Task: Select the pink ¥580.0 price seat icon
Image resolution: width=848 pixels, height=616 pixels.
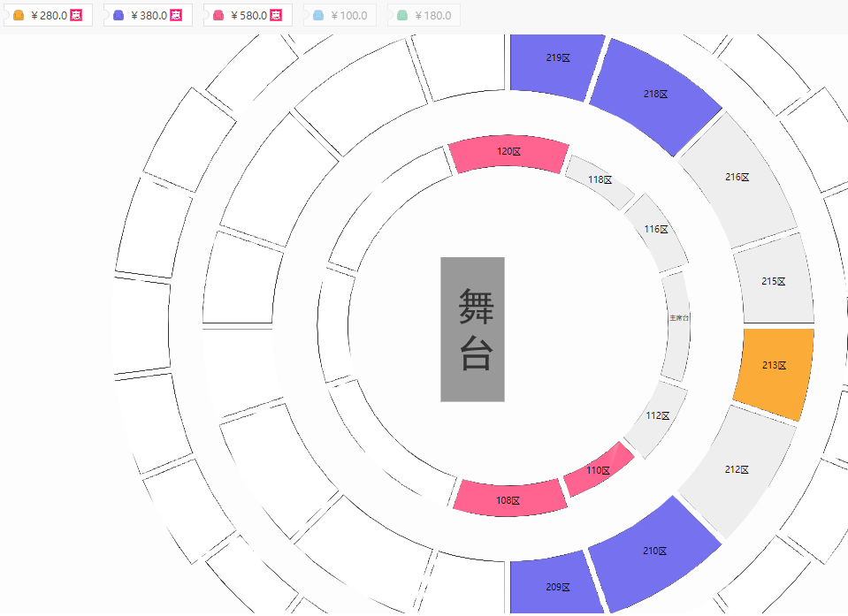Action: click(218, 16)
